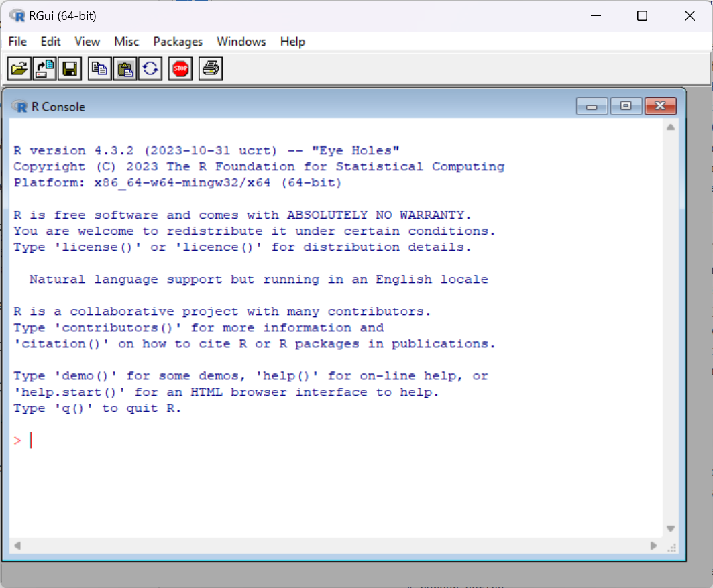Click the console's horizontal scroll right arrow
The width and height of the screenshot is (713, 588).
[x=654, y=546]
